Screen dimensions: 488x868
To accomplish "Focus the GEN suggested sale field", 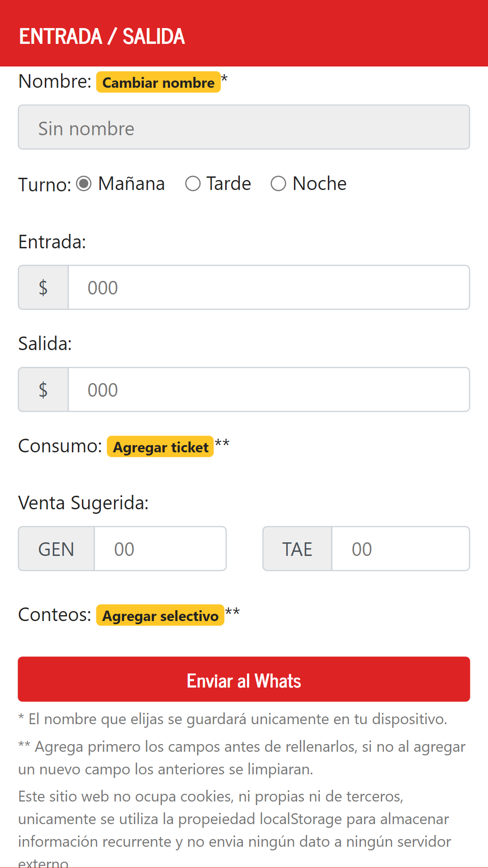I will coord(160,549).
